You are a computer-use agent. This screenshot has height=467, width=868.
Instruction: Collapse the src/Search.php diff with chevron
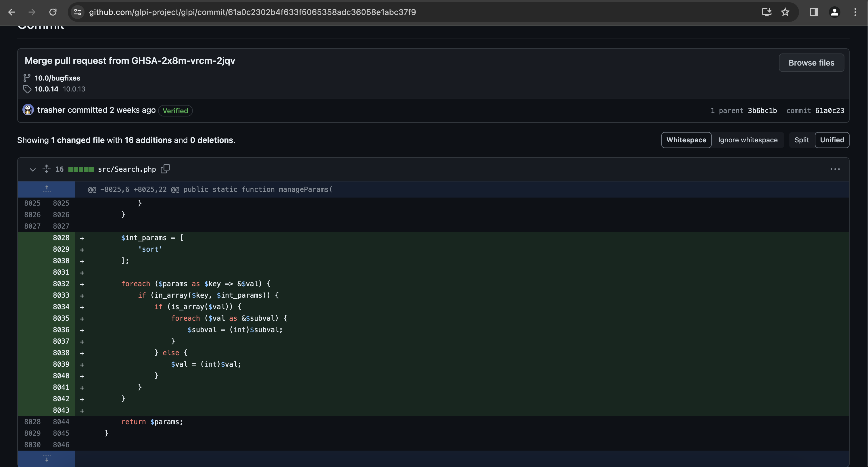[32, 169]
